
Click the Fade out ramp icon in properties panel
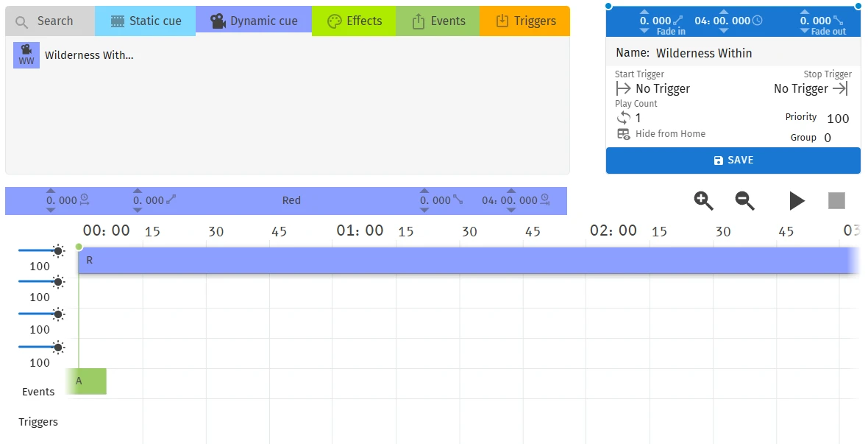pos(839,21)
